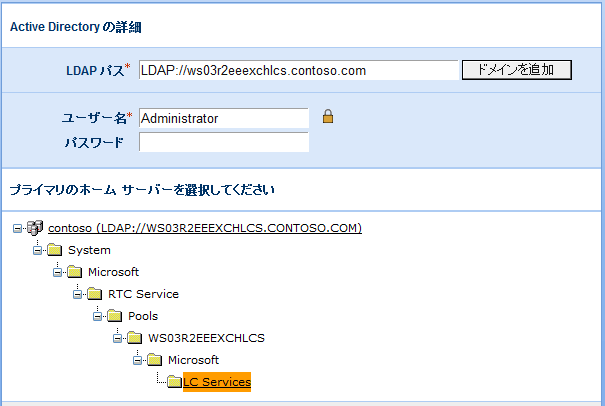Viewport: 605px width, 406px height.
Task: Click the Pools folder icon
Action: (114, 316)
